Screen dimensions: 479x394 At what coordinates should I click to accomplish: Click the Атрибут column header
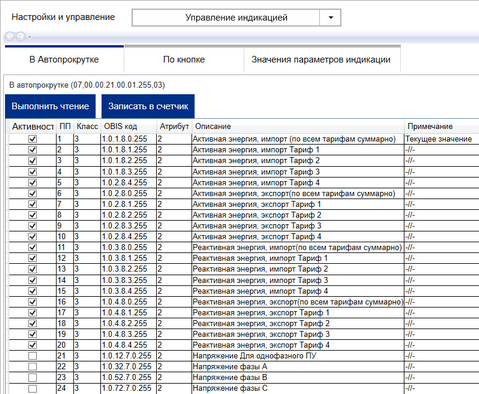174,126
